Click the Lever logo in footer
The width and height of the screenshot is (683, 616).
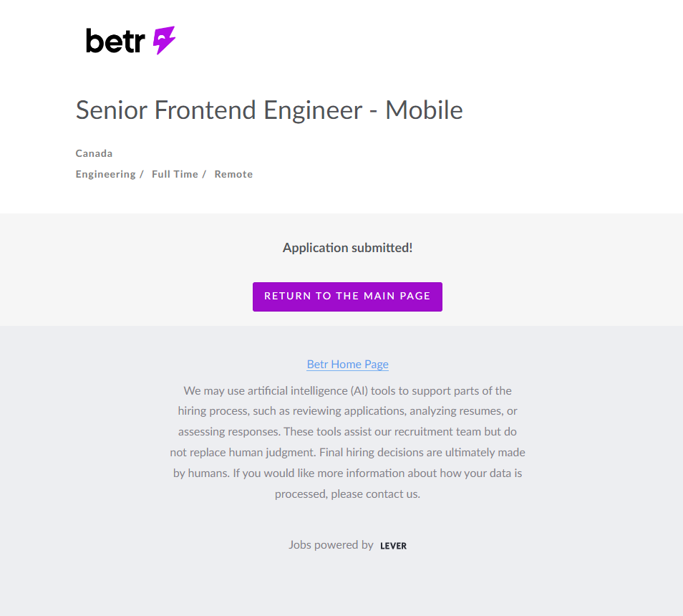click(x=393, y=546)
